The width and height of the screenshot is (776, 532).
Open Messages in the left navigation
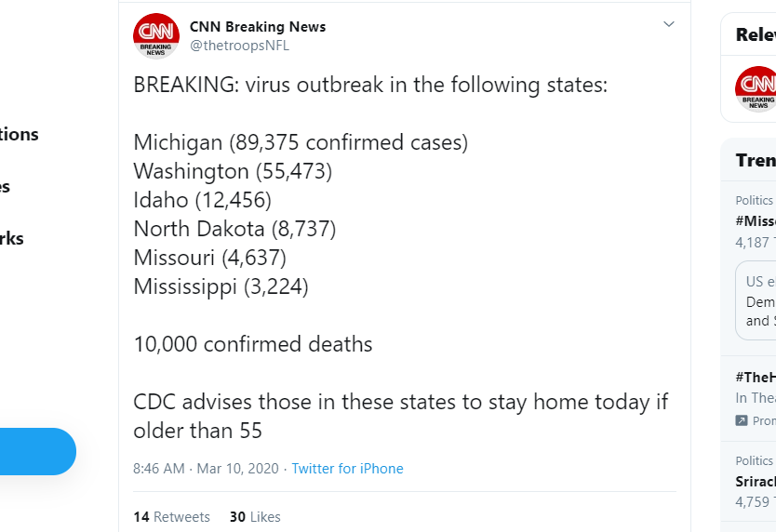pyautogui.click(x=5, y=186)
